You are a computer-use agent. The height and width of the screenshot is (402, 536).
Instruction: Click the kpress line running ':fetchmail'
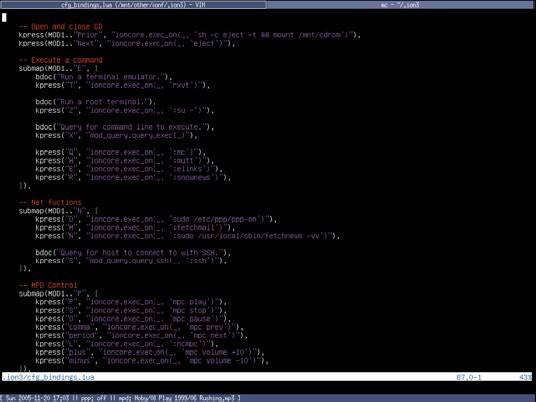(x=135, y=228)
